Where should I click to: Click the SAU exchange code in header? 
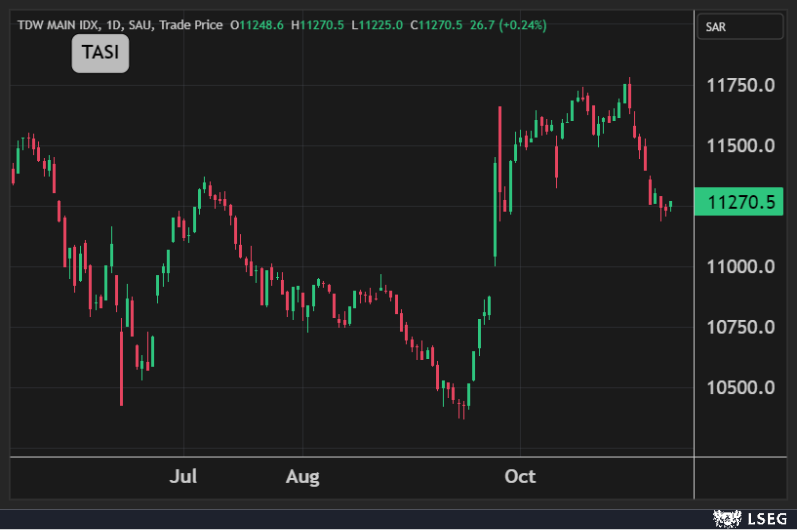[x=144, y=25]
